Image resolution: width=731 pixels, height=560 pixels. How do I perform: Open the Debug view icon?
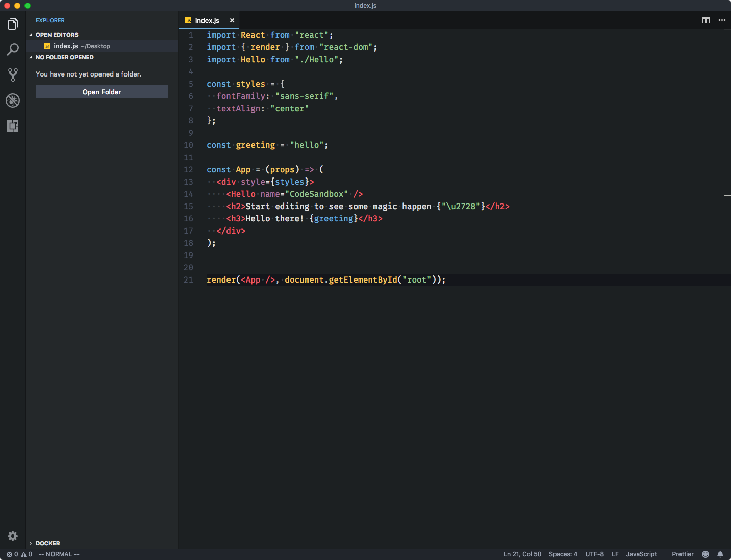(13, 100)
